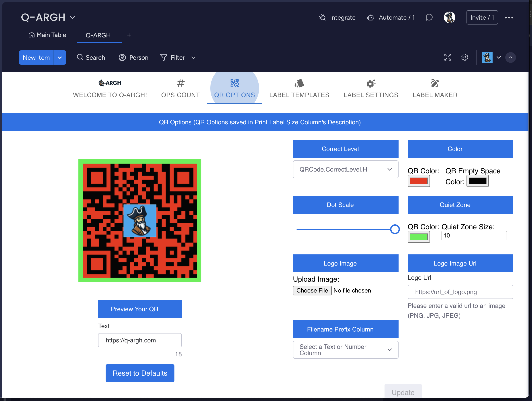This screenshot has height=401, width=532.
Task: Click the Correct Level header button
Action: coord(345,149)
